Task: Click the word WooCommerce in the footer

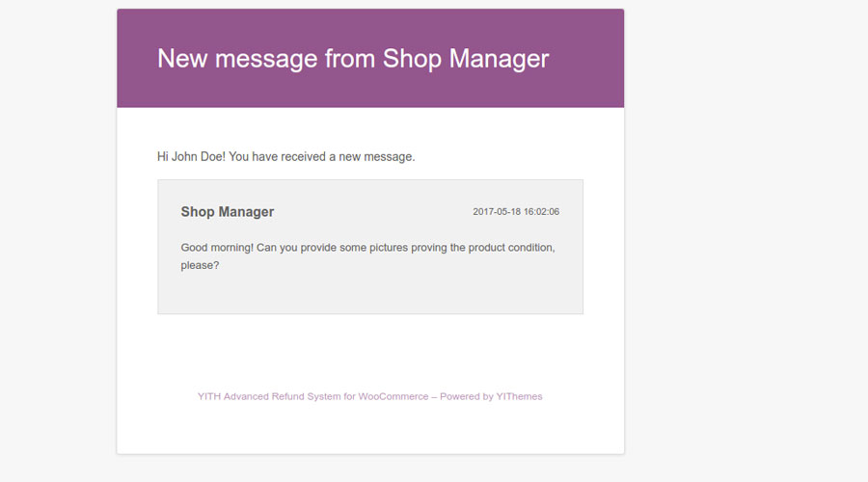Action: (393, 396)
